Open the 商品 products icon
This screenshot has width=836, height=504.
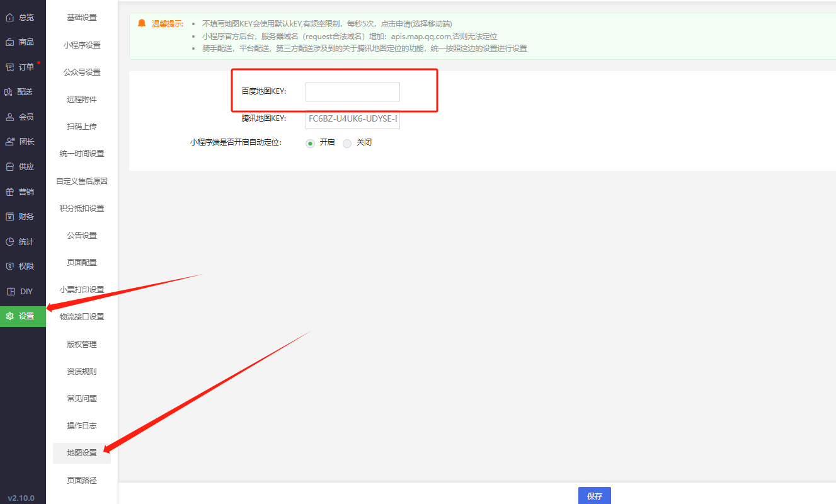pos(9,42)
